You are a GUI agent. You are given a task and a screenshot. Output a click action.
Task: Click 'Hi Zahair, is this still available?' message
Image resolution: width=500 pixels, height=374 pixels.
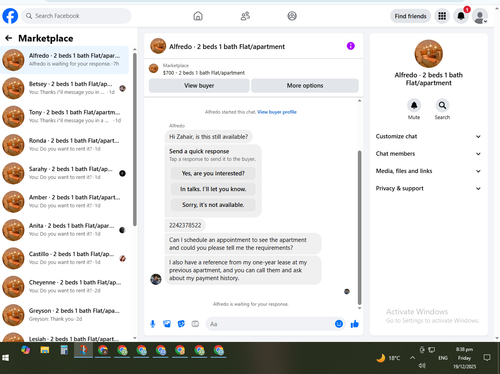click(x=208, y=137)
